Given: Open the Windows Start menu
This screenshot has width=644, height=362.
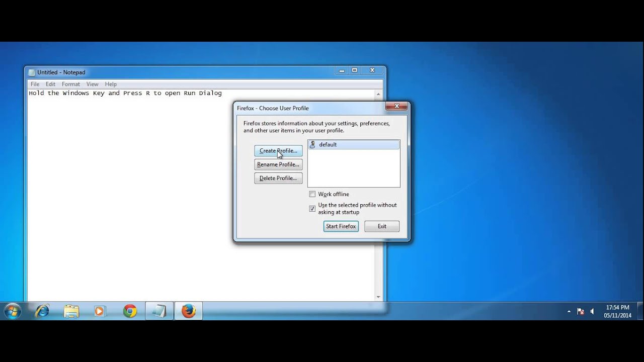Looking at the screenshot, I should 12,311.
